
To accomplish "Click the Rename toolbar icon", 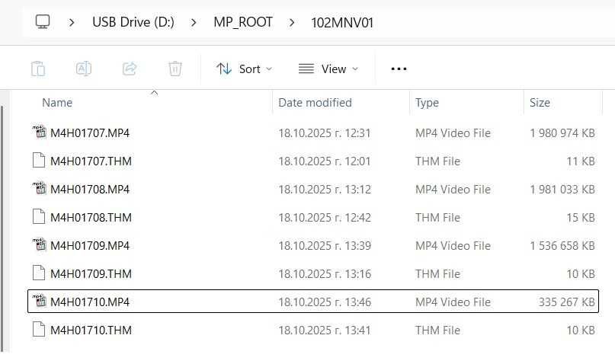I will point(84,69).
